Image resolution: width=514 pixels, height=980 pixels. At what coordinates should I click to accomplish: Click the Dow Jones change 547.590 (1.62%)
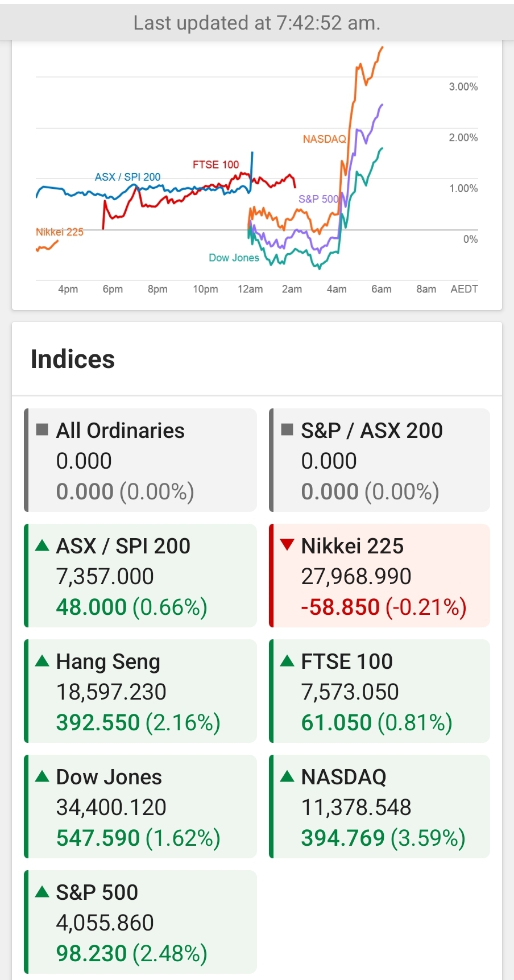[138, 838]
